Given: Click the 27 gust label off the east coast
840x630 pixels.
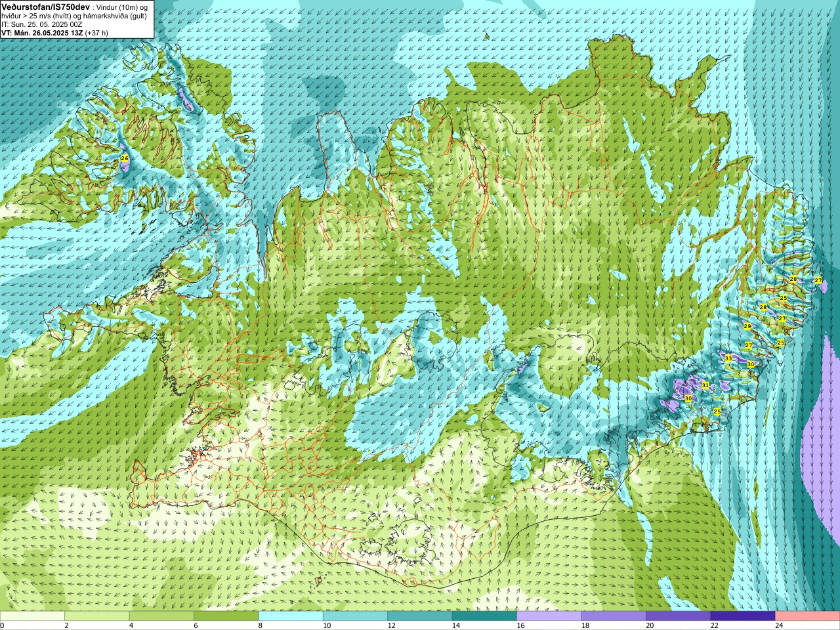Looking at the screenshot, I should [818, 280].
